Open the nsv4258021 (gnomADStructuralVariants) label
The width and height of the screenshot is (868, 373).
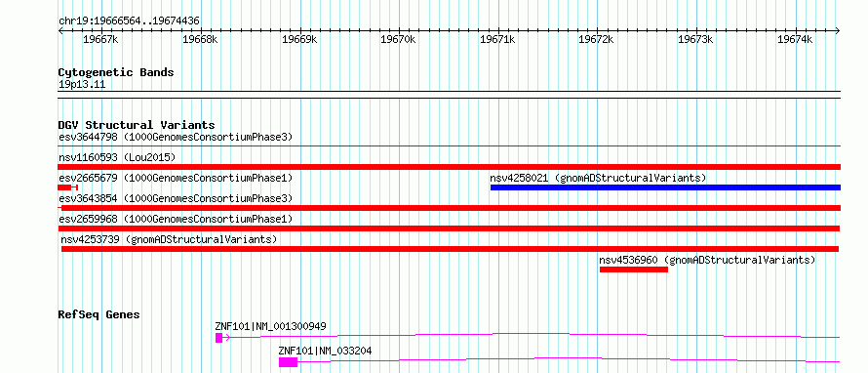pyautogui.click(x=599, y=178)
